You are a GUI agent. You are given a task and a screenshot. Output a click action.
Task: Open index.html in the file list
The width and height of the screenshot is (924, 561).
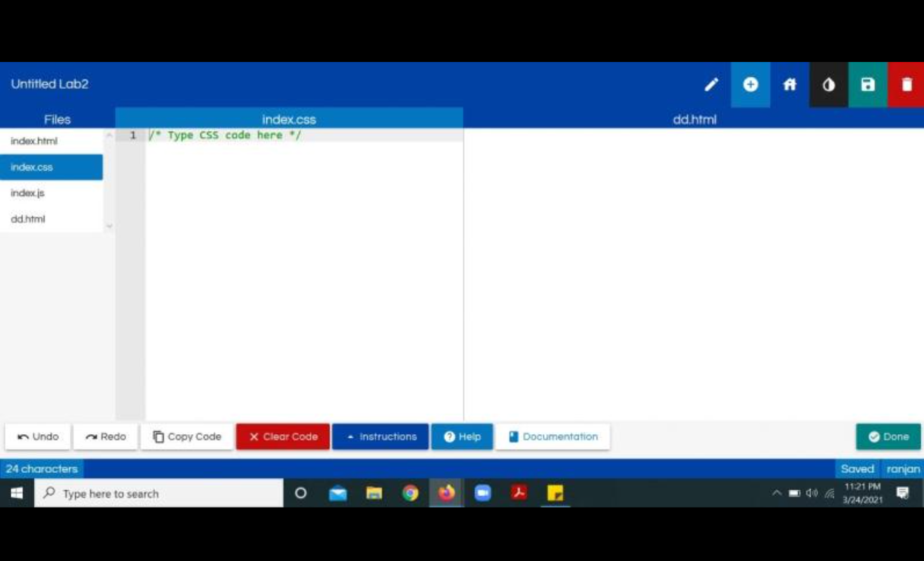pyautogui.click(x=35, y=141)
